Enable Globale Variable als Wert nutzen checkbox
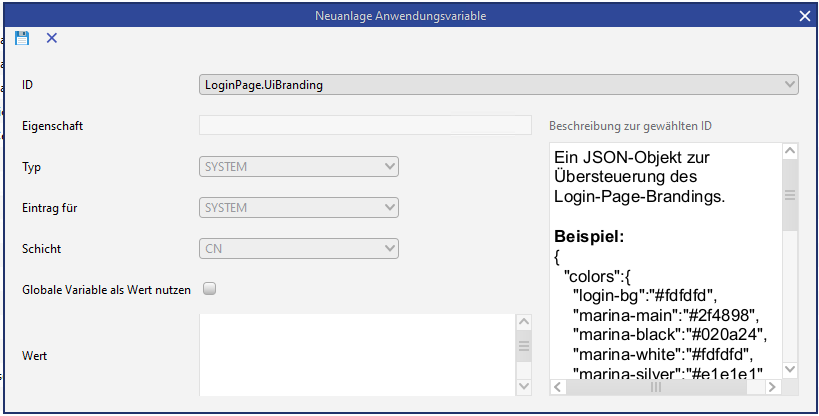 coord(210,289)
